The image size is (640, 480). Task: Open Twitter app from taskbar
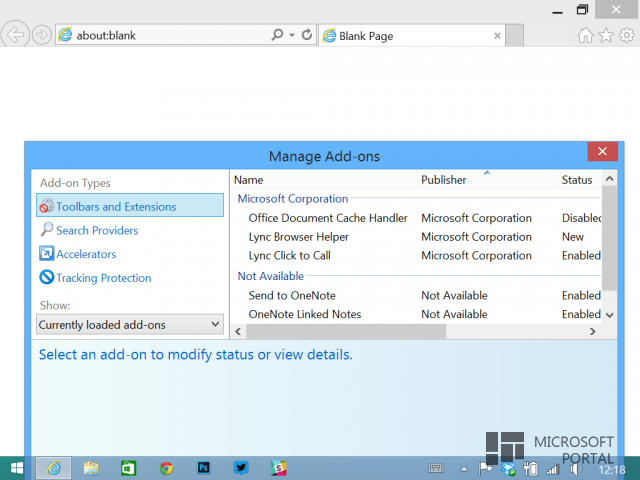(x=241, y=468)
